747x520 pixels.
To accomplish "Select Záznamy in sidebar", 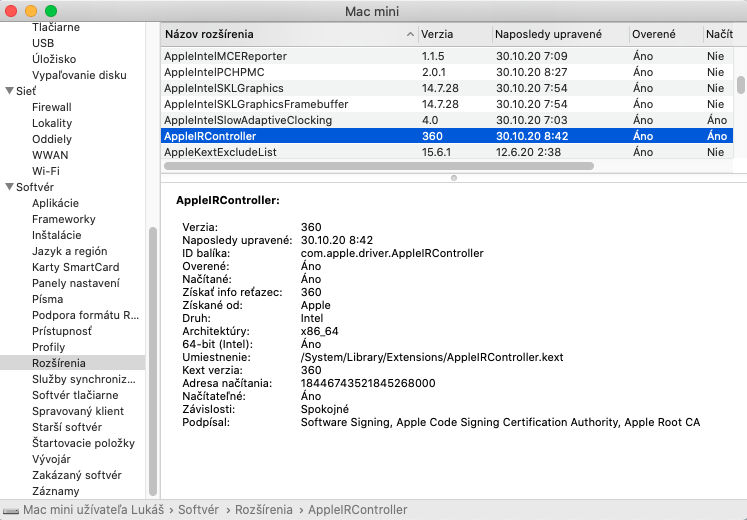I will click(x=55, y=491).
